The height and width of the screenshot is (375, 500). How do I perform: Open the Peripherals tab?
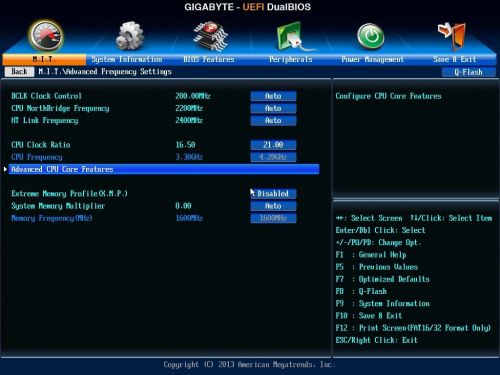click(291, 59)
